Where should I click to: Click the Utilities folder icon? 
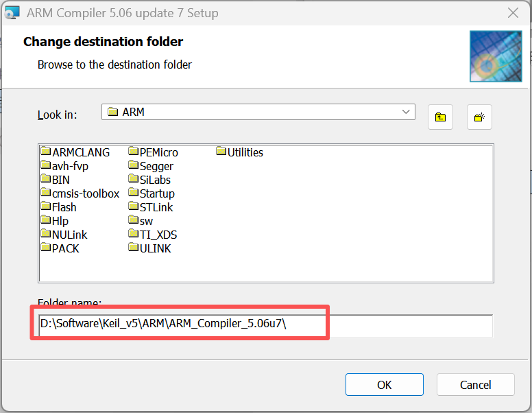point(221,151)
